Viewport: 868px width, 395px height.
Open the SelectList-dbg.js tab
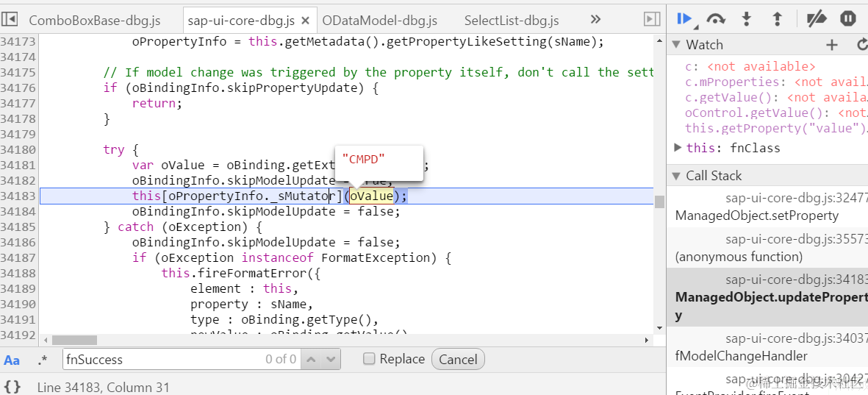pos(512,21)
